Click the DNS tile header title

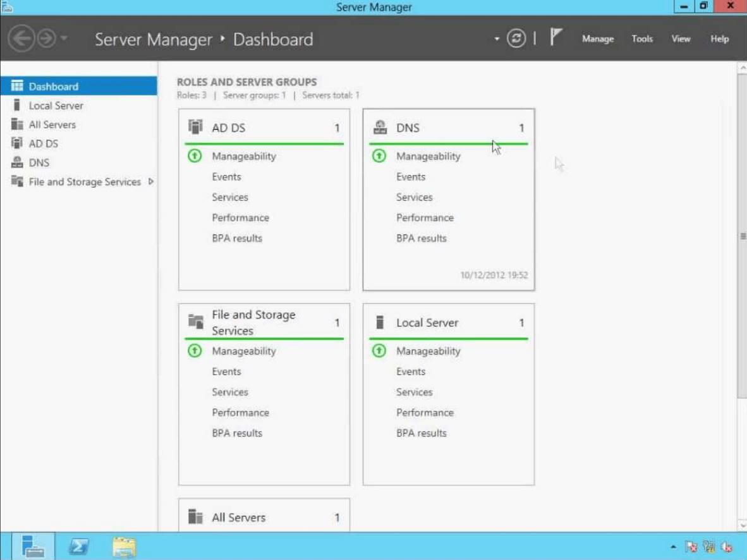(x=408, y=128)
